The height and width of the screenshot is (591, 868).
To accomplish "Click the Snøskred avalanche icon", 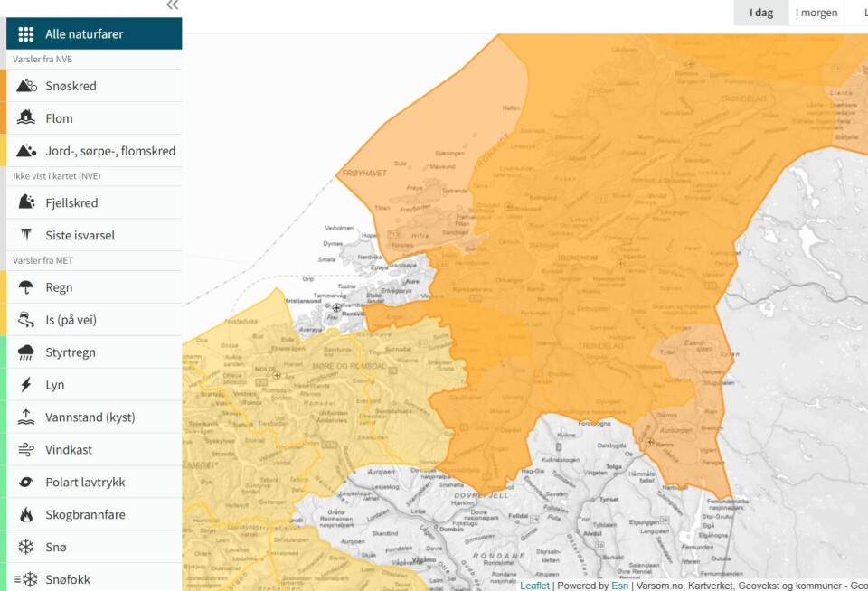I will pyautogui.click(x=26, y=86).
